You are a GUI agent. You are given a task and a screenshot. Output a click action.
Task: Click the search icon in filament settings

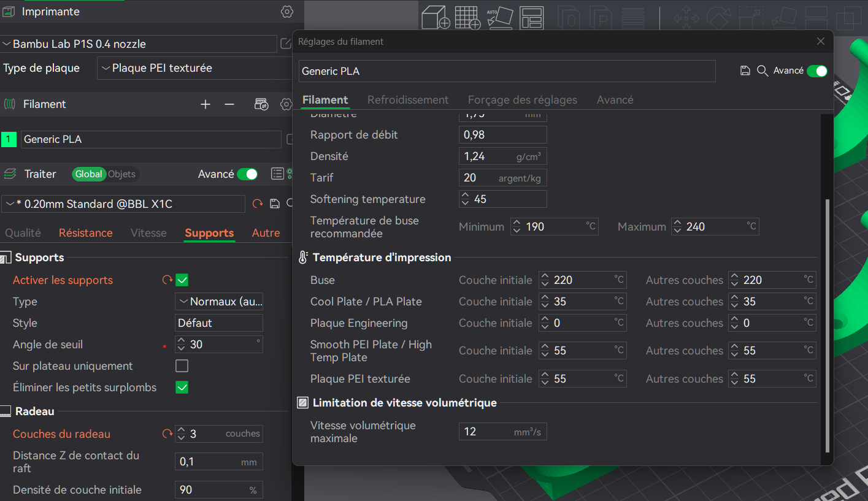[762, 71]
